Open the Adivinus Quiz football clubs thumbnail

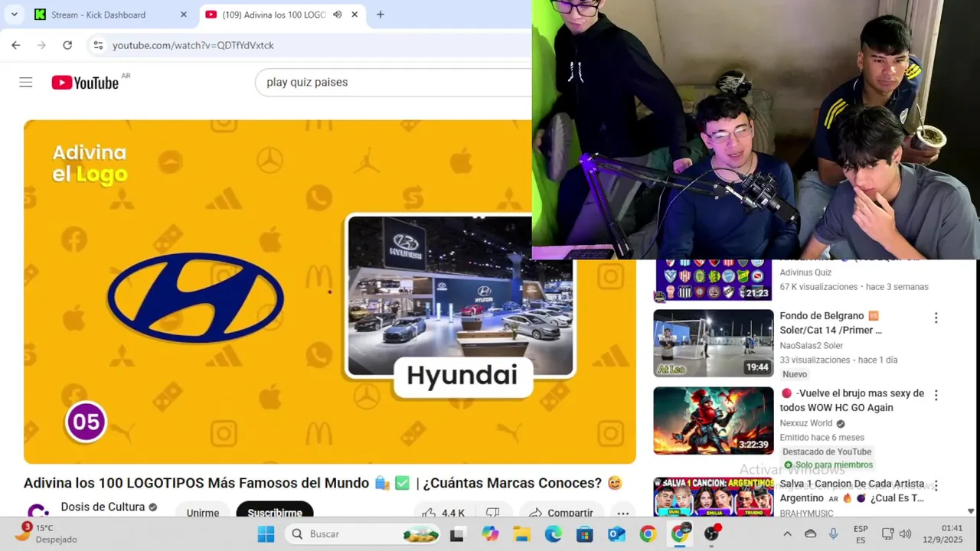[x=714, y=280]
